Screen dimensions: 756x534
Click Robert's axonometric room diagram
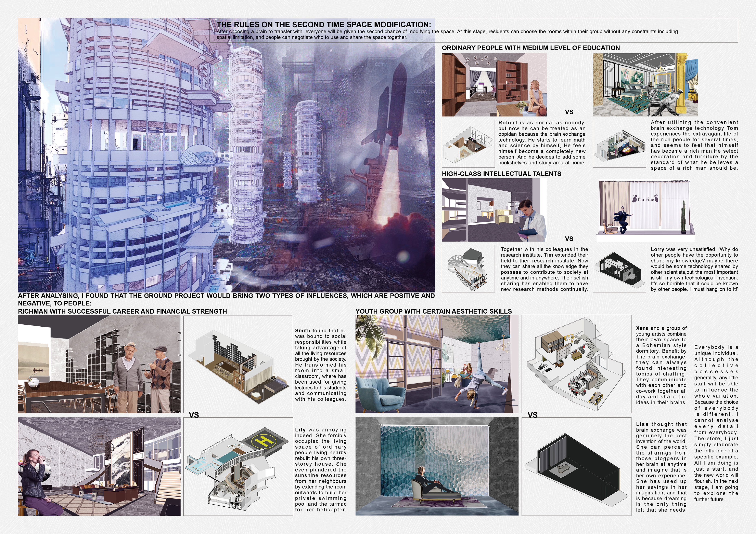tap(468, 144)
